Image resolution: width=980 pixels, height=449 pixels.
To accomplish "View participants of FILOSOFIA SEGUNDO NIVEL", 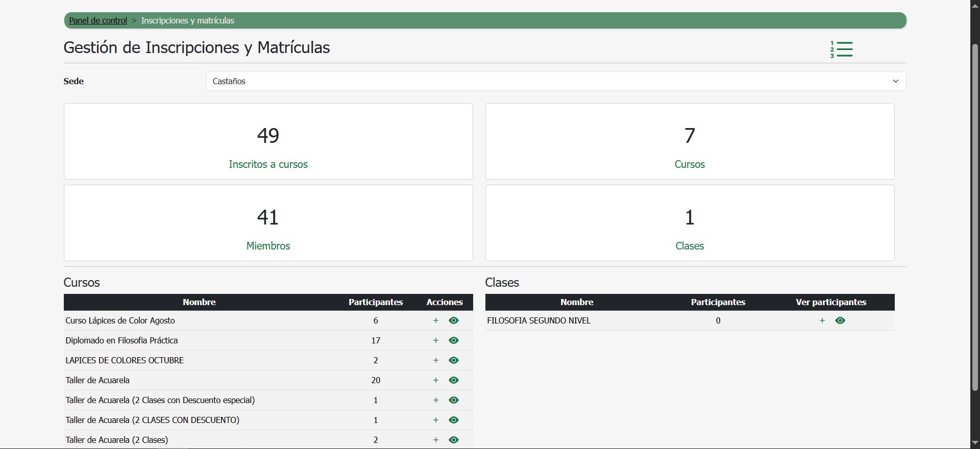I will pyautogui.click(x=840, y=320).
